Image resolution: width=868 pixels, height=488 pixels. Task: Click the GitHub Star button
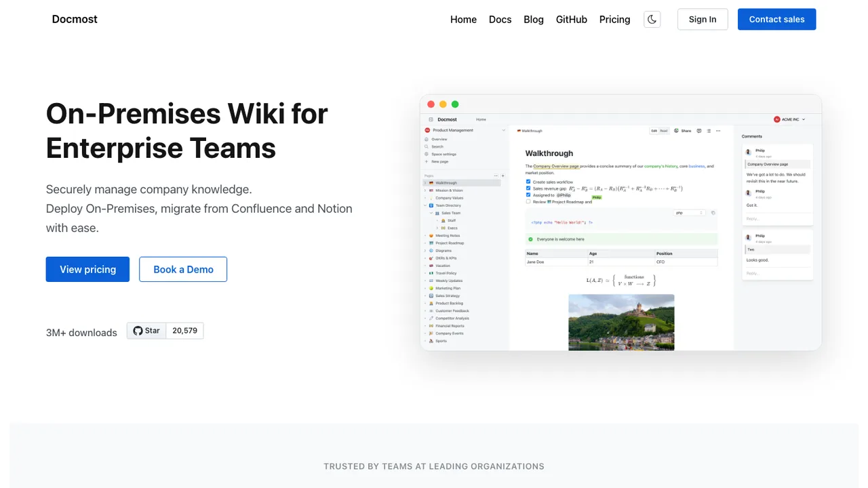(x=146, y=331)
